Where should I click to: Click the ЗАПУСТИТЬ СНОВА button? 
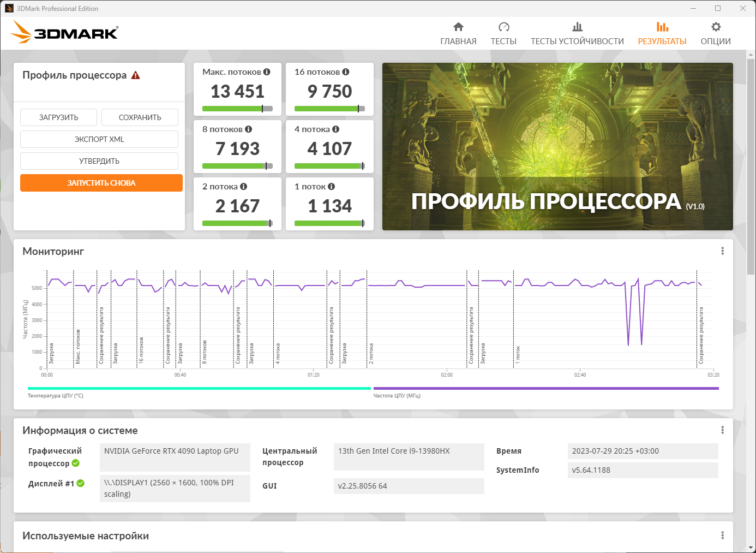click(x=101, y=183)
